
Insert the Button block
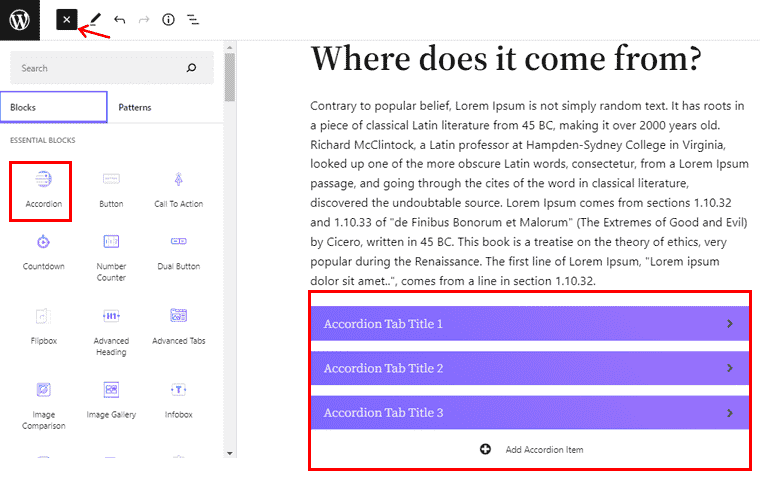111,190
